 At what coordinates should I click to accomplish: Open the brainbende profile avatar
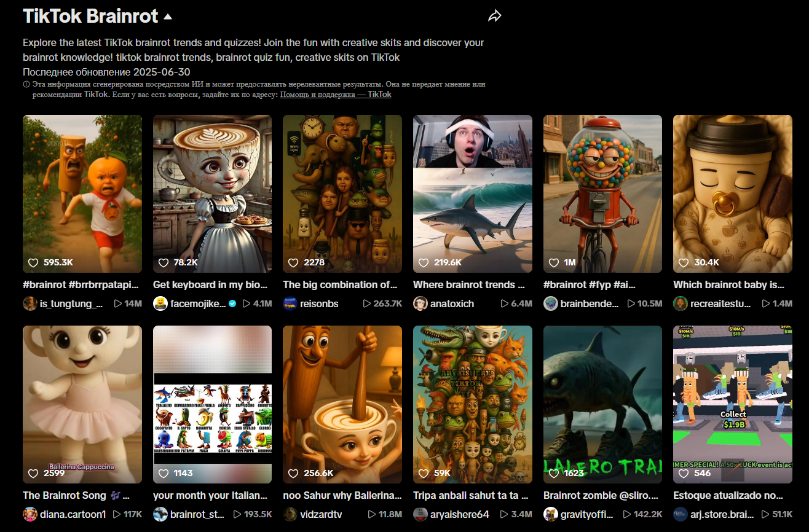(x=551, y=303)
